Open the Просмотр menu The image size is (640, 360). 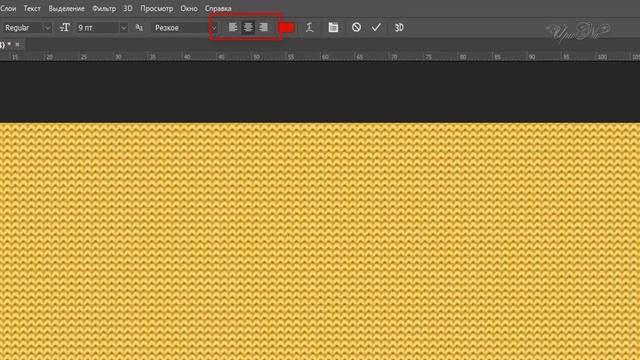[156, 8]
